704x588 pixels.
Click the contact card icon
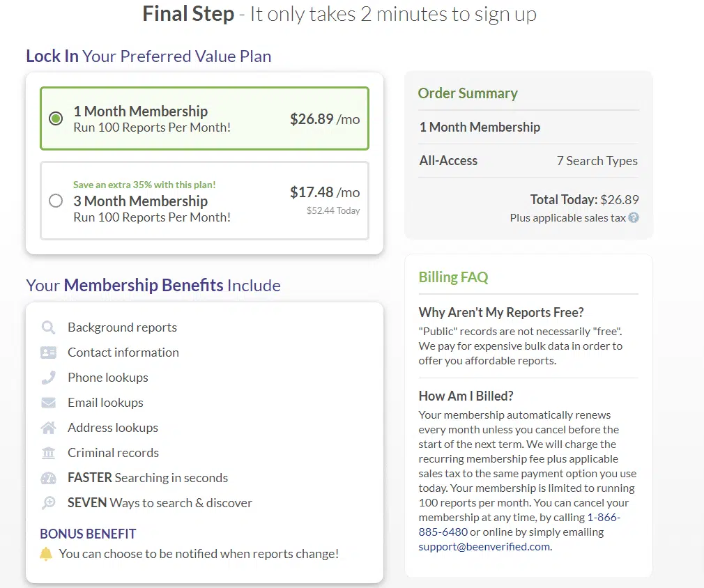pyautogui.click(x=48, y=353)
